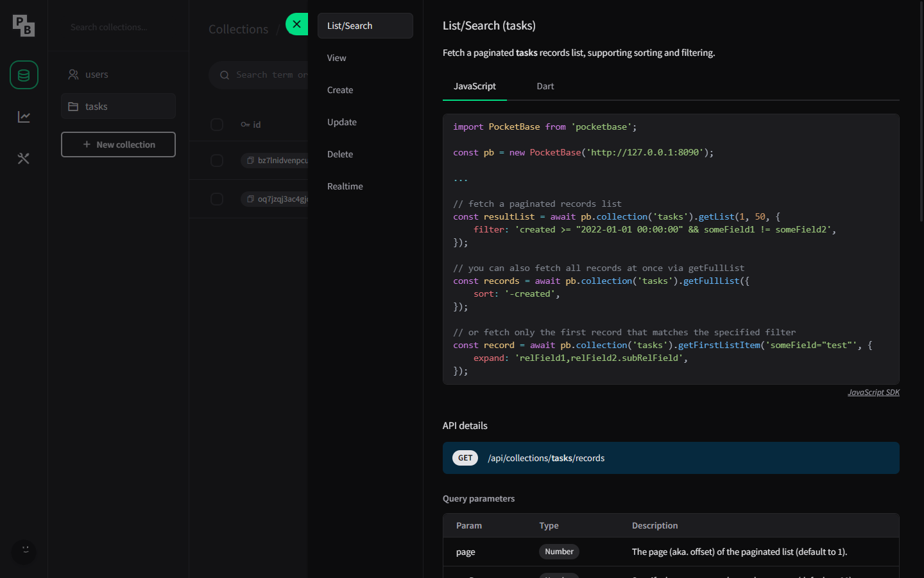
Task: Click the PocketBase logo
Action: pyautogui.click(x=23, y=26)
